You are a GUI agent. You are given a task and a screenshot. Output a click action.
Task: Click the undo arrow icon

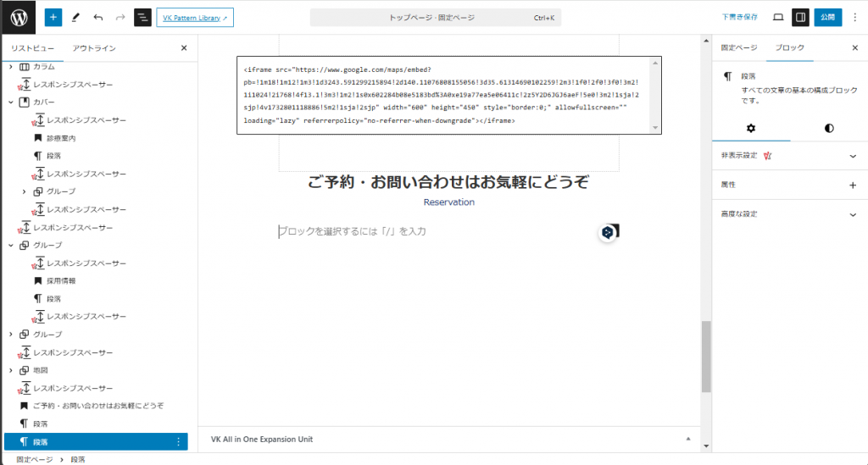(x=98, y=17)
